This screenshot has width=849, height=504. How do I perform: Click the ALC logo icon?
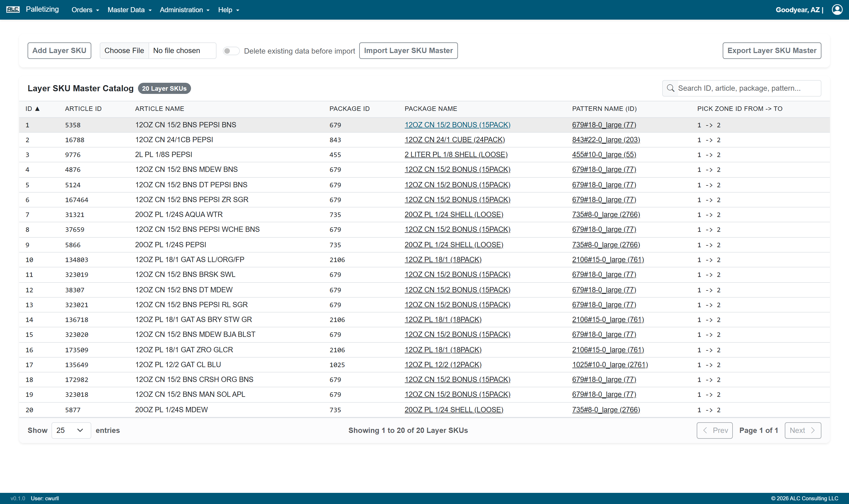pos(13,10)
